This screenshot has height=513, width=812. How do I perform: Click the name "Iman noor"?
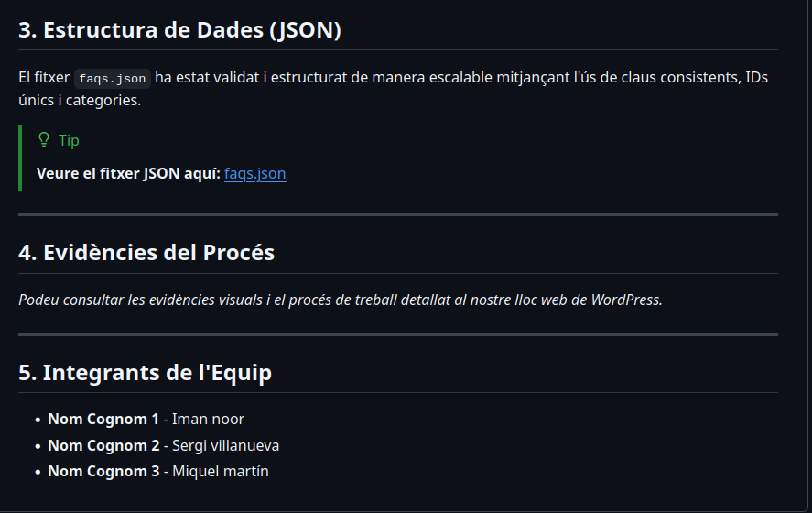(x=208, y=419)
